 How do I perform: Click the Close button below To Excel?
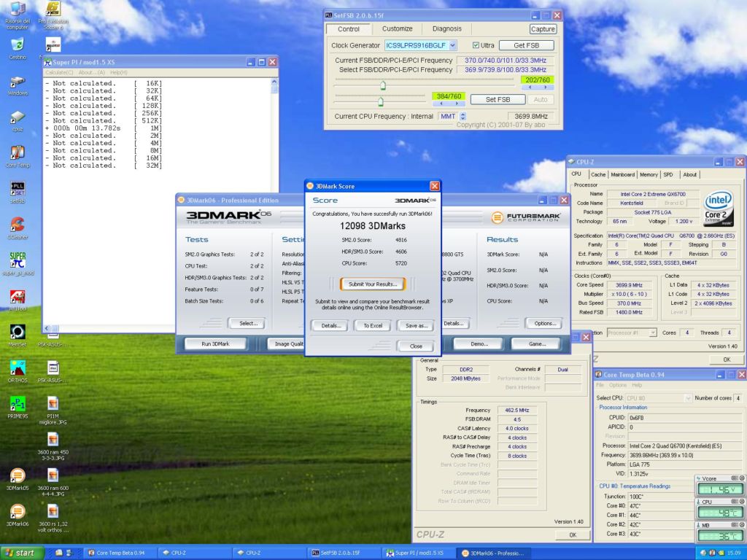pyautogui.click(x=416, y=346)
